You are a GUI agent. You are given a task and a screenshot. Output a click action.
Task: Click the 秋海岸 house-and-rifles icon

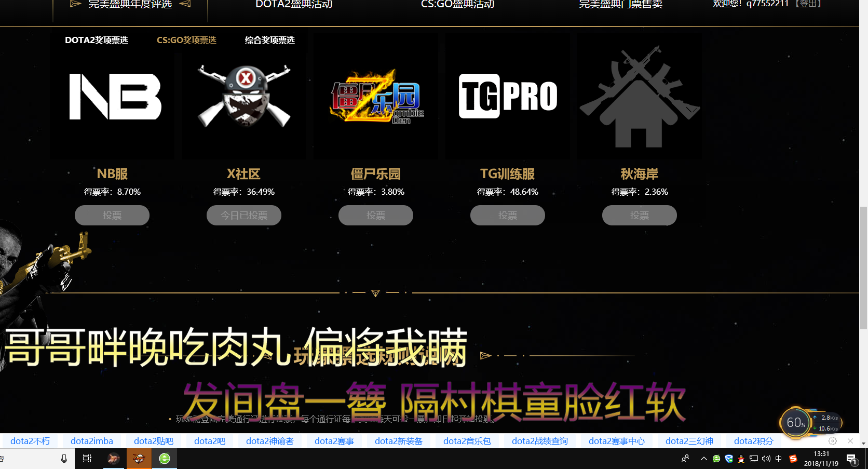coord(639,97)
